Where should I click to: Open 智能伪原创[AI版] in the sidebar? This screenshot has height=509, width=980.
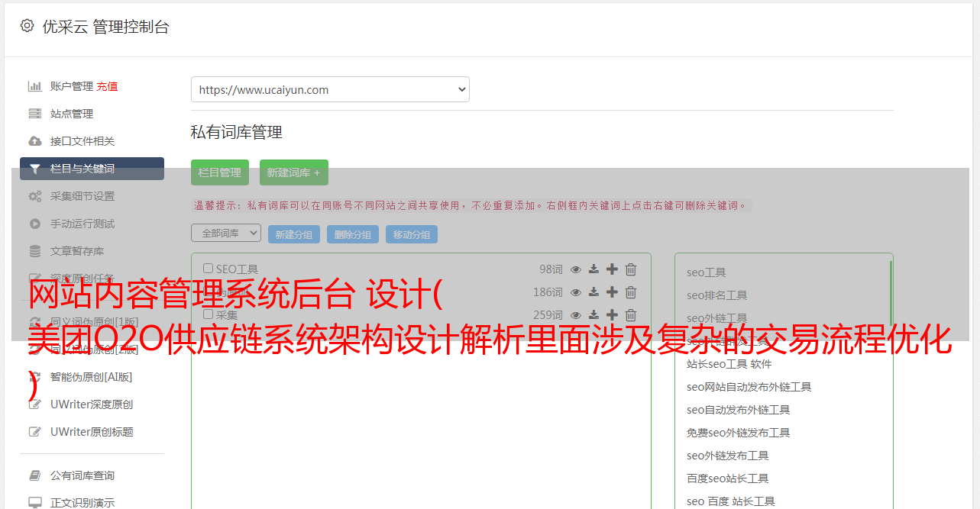(x=92, y=377)
